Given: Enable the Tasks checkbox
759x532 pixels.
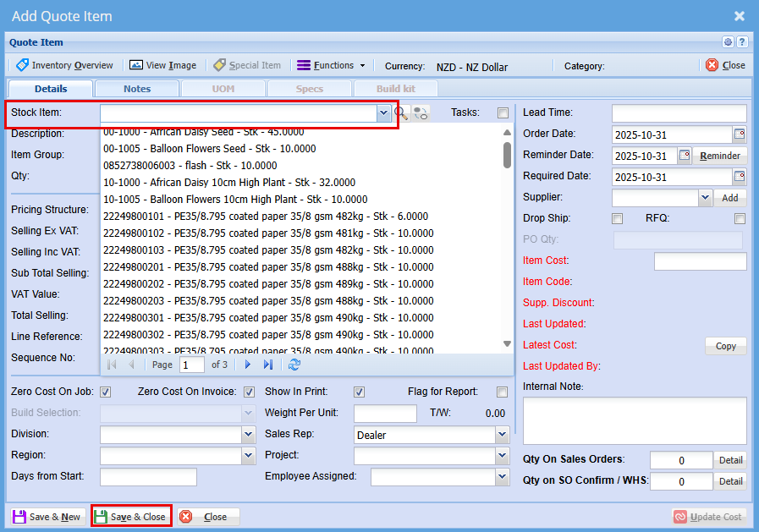Looking at the screenshot, I should [503, 113].
